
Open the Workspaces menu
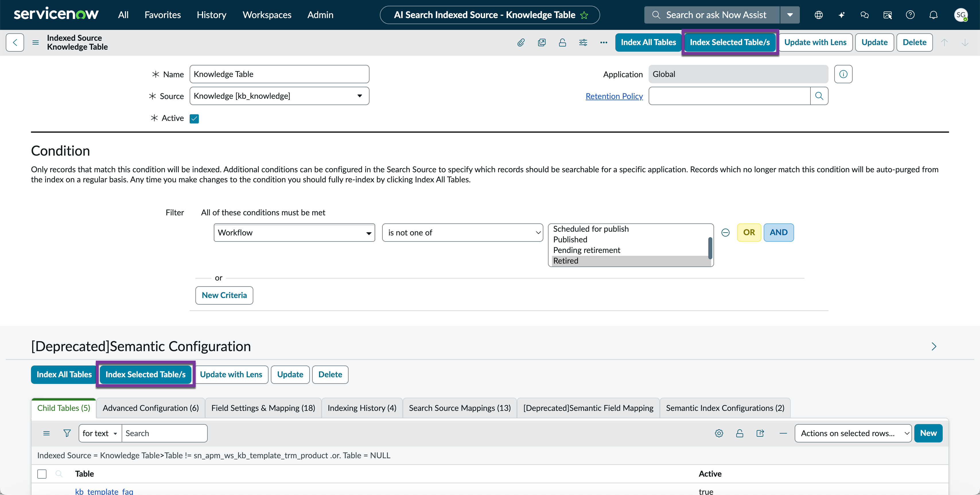[267, 15]
